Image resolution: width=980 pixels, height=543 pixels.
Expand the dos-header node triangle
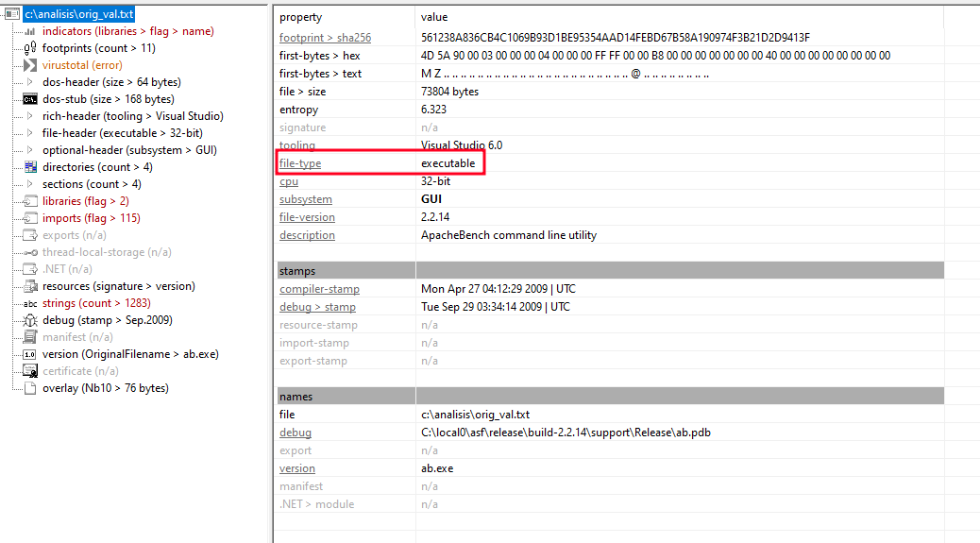(29, 82)
